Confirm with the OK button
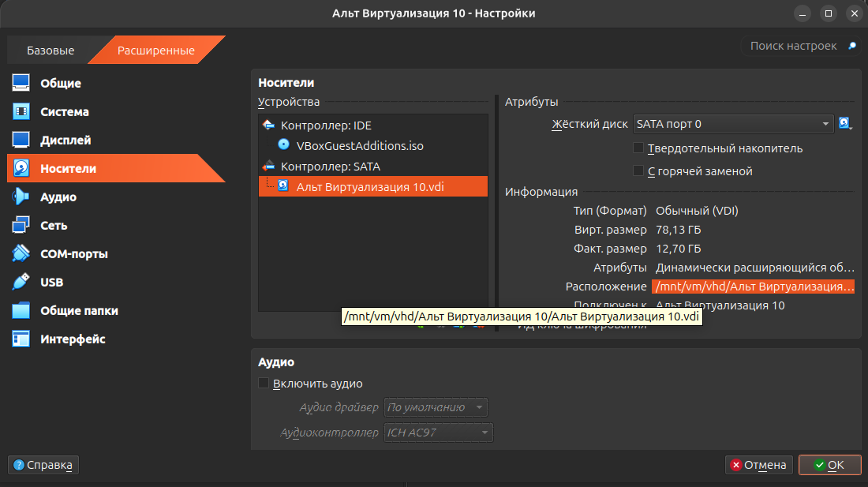The height and width of the screenshot is (487, 868). click(x=830, y=465)
